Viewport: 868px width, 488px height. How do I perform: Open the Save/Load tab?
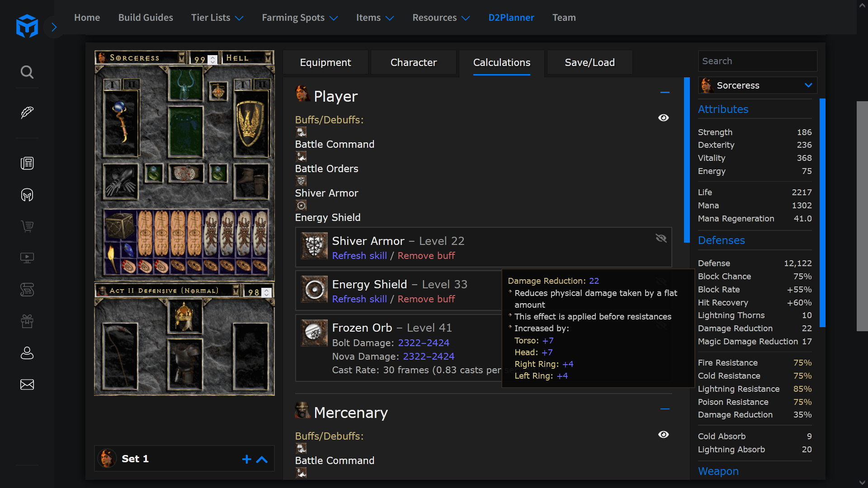pyautogui.click(x=590, y=62)
